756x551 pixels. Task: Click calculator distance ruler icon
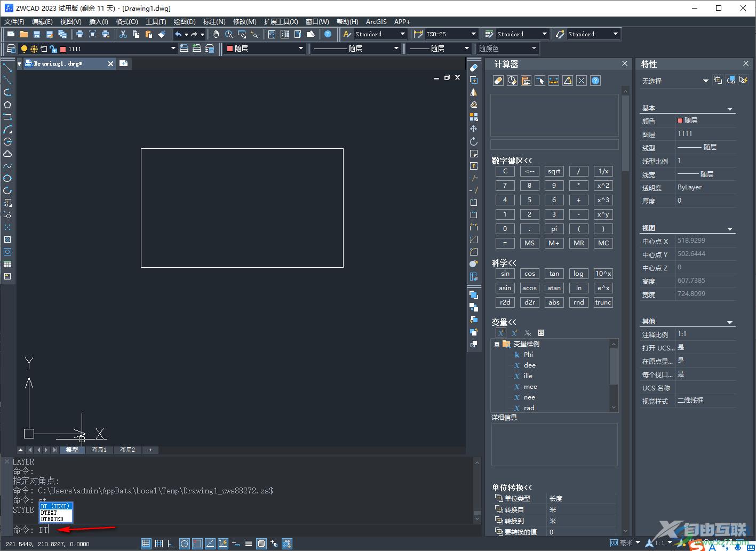click(554, 81)
